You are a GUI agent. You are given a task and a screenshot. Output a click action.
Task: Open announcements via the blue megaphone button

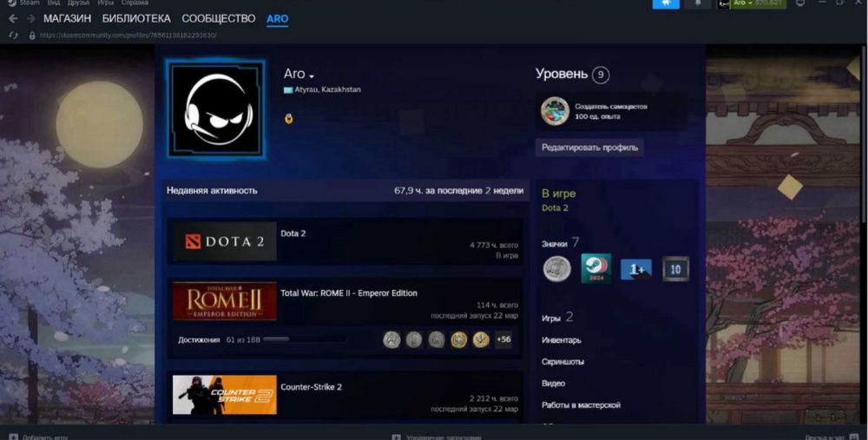[x=666, y=3]
